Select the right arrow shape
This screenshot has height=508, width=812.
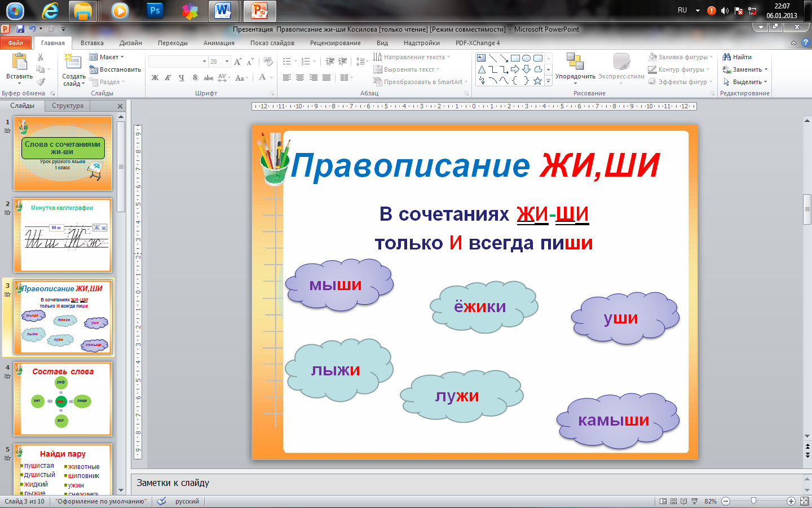515,69
